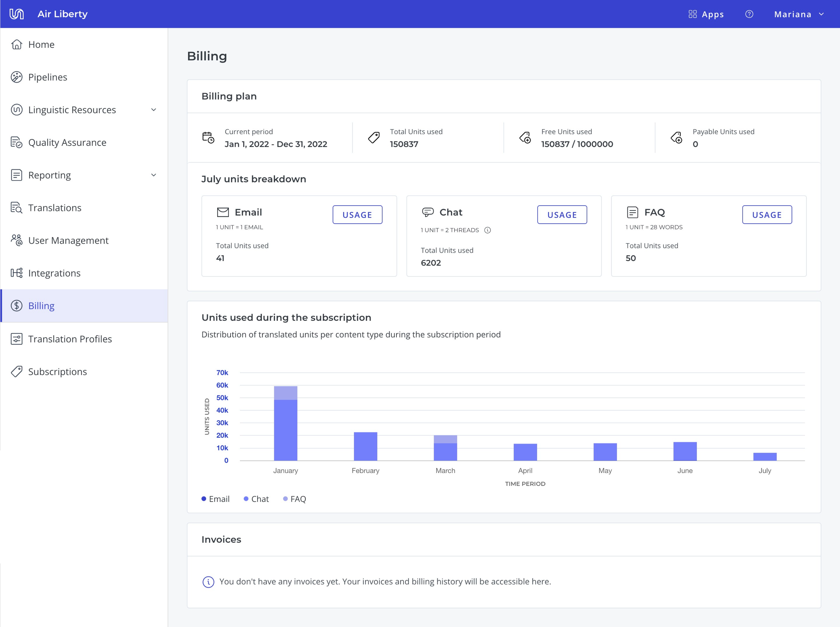
Task: Click Chat total units value 6202
Action: (431, 263)
